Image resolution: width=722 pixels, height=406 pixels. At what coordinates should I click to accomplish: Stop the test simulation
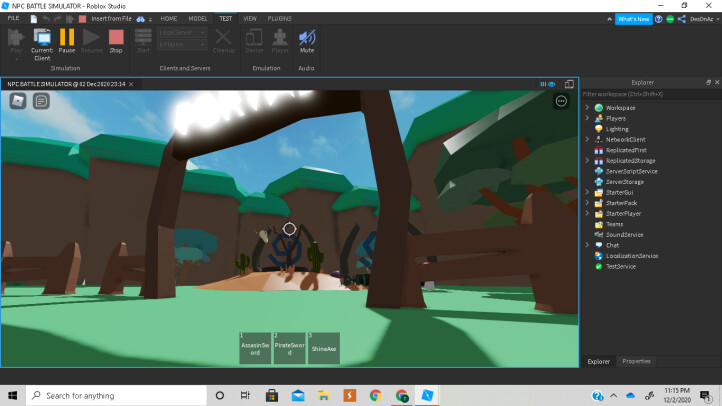(116, 41)
